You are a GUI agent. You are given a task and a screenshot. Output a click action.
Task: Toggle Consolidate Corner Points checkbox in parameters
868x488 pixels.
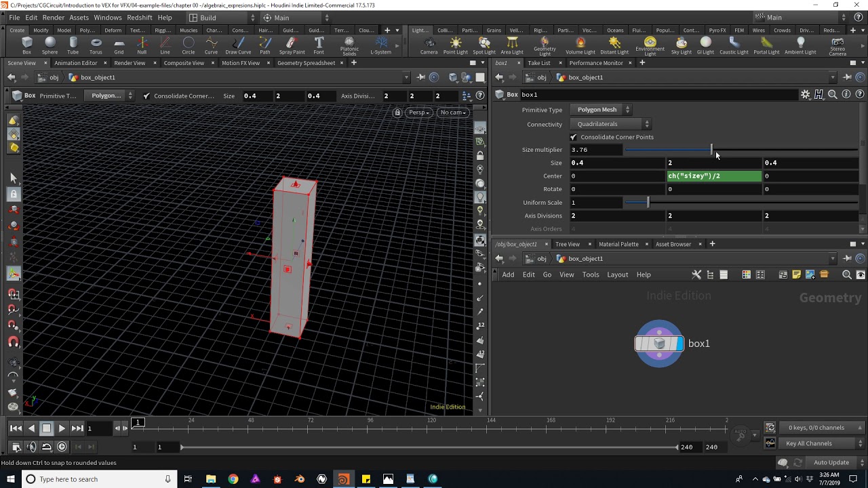point(574,137)
